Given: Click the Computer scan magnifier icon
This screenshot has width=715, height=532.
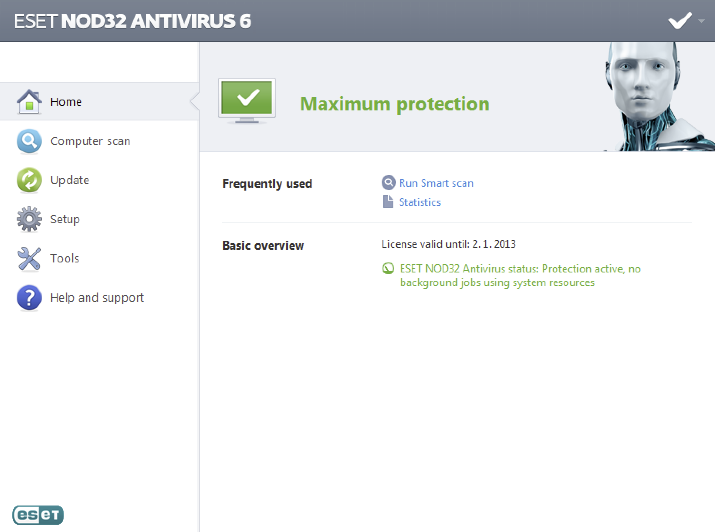Looking at the screenshot, I should 30,142.
